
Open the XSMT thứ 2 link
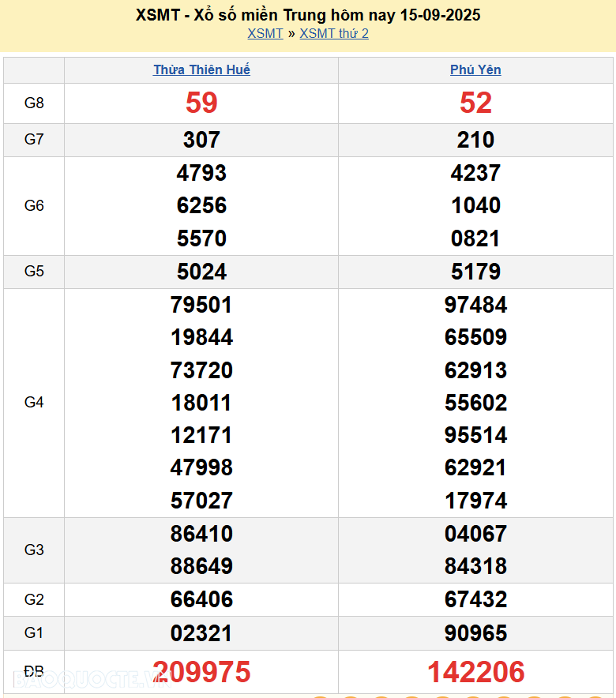(334, 33)
